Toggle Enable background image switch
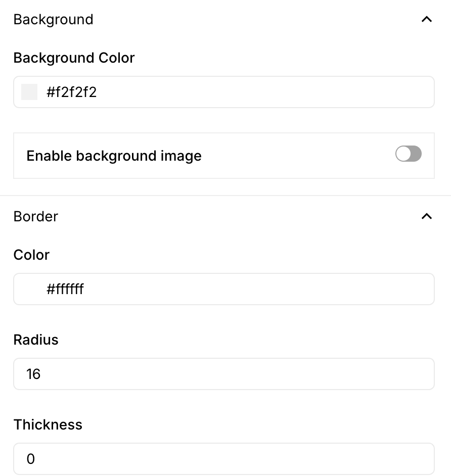 click(x=408, y=155)
